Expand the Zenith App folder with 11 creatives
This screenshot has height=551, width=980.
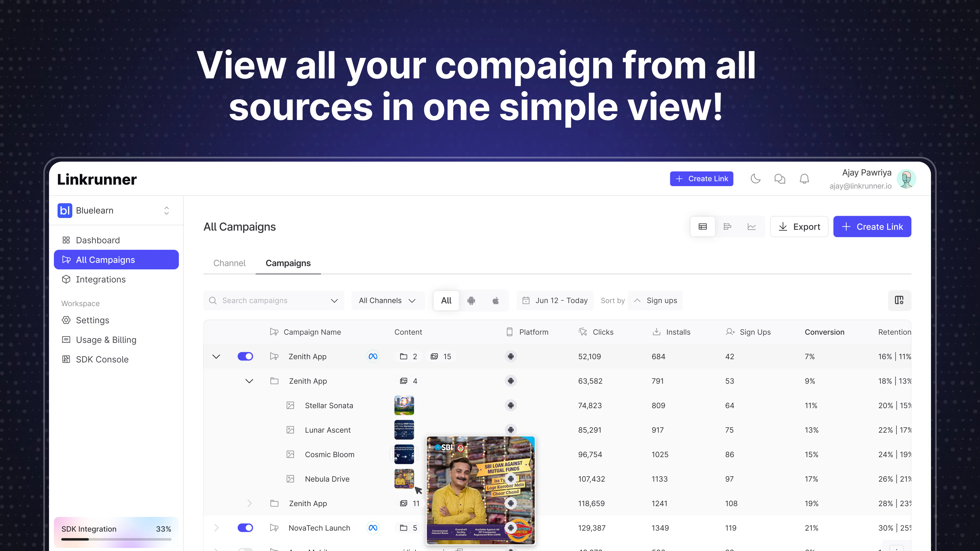click(x=249, y=503)
